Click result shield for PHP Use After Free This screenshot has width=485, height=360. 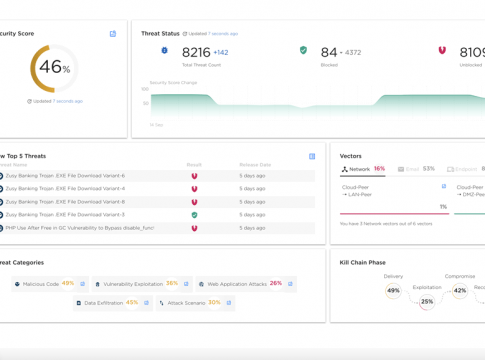tap(194, 228)
